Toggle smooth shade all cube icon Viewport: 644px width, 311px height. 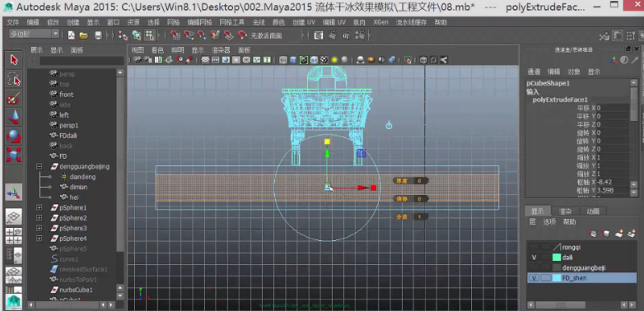click(x=293, y=60)
